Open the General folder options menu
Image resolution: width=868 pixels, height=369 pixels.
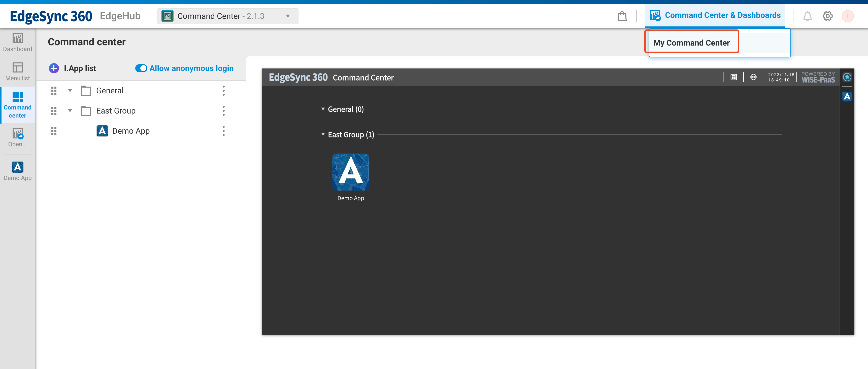pos(223,91)
